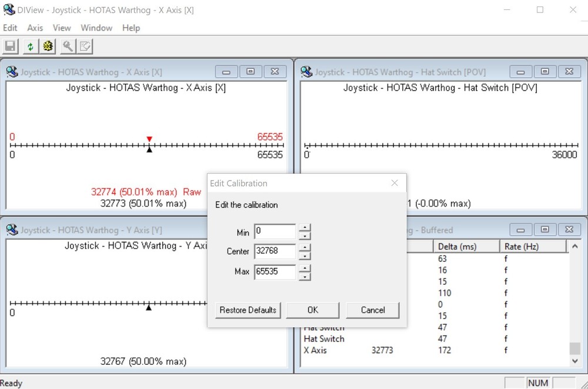Click the Save floppy disk toolbar icon

coord(11,46)
